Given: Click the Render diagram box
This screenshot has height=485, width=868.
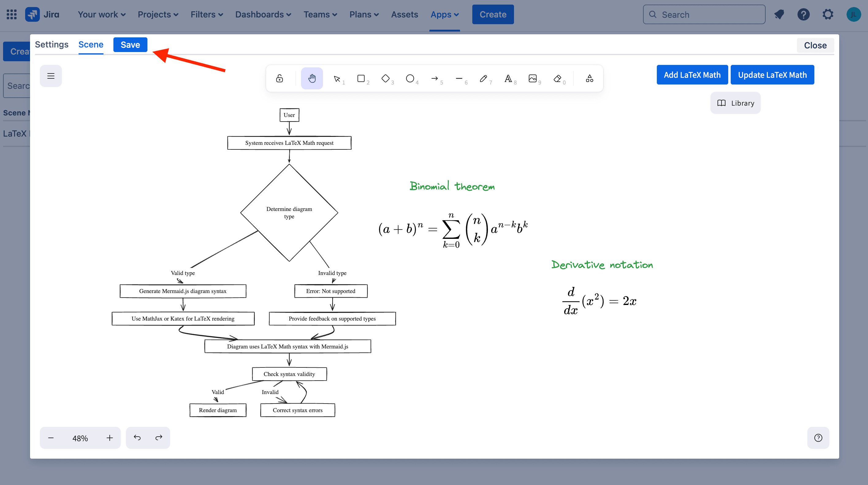Looking at the screenshot, I should click(x=218, y=410).
